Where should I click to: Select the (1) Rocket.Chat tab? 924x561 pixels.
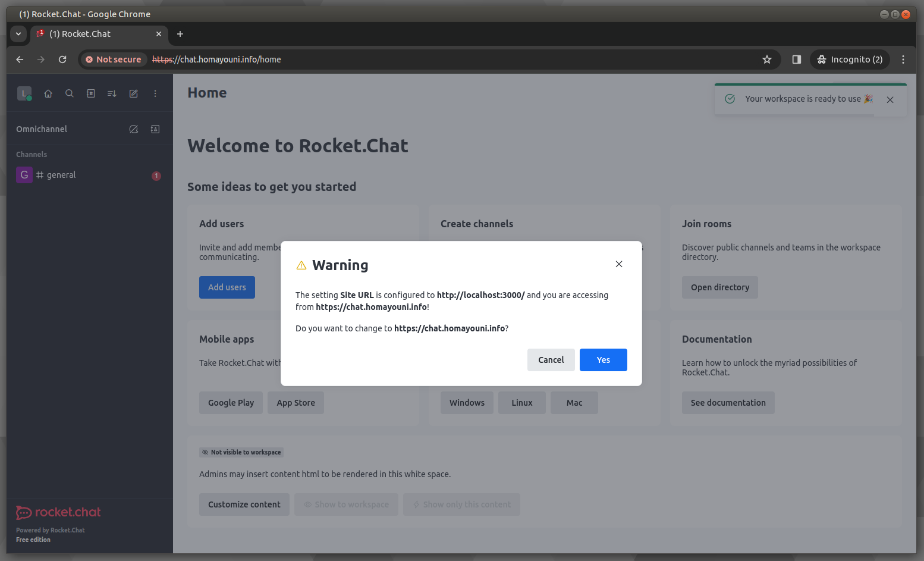pos(99,34)
